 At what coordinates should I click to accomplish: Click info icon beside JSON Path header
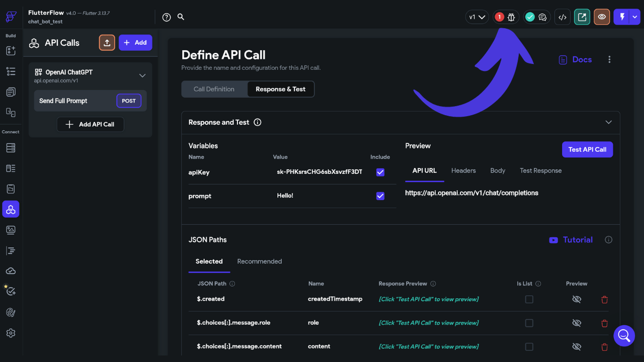(232, 284)
